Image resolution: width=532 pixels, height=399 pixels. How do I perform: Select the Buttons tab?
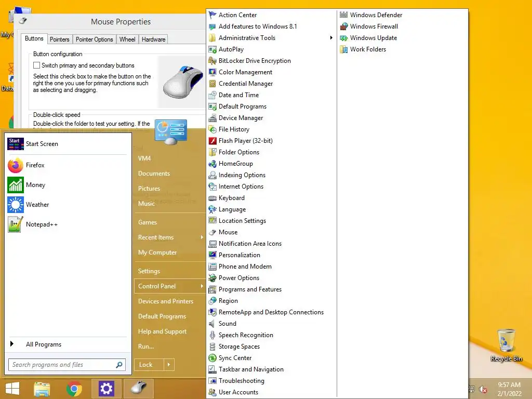pos(34,38)
